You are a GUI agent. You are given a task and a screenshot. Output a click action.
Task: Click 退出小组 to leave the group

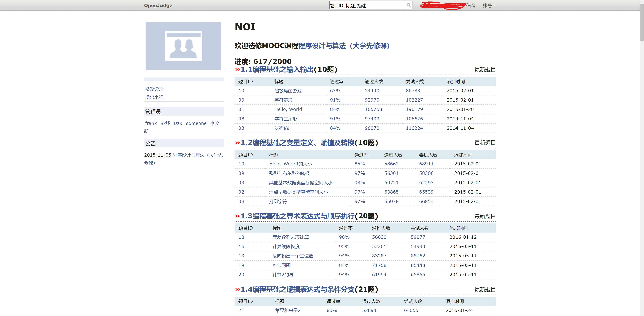click(154, 97)
